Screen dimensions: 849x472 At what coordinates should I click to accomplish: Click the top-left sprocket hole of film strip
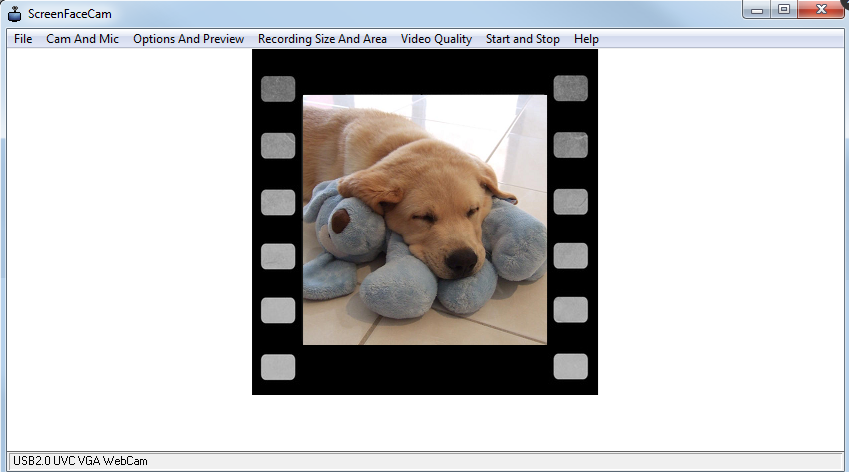278,89
